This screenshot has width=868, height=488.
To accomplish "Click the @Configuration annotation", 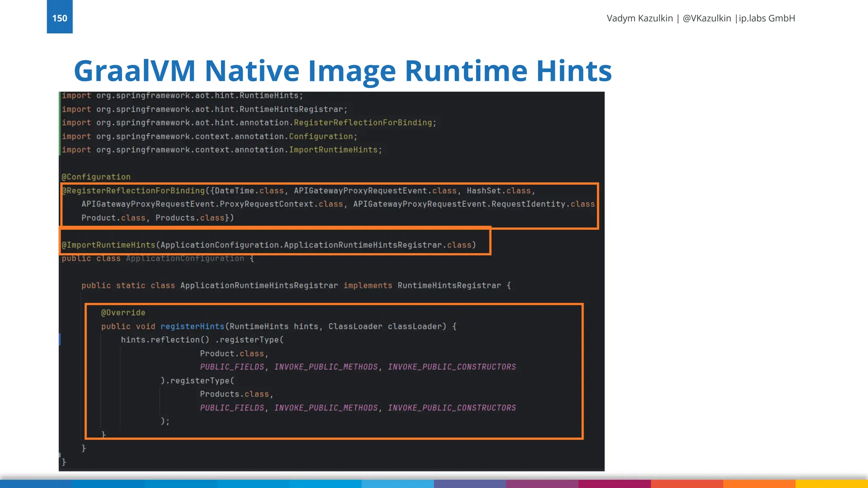I will click(x=96, y=177).
